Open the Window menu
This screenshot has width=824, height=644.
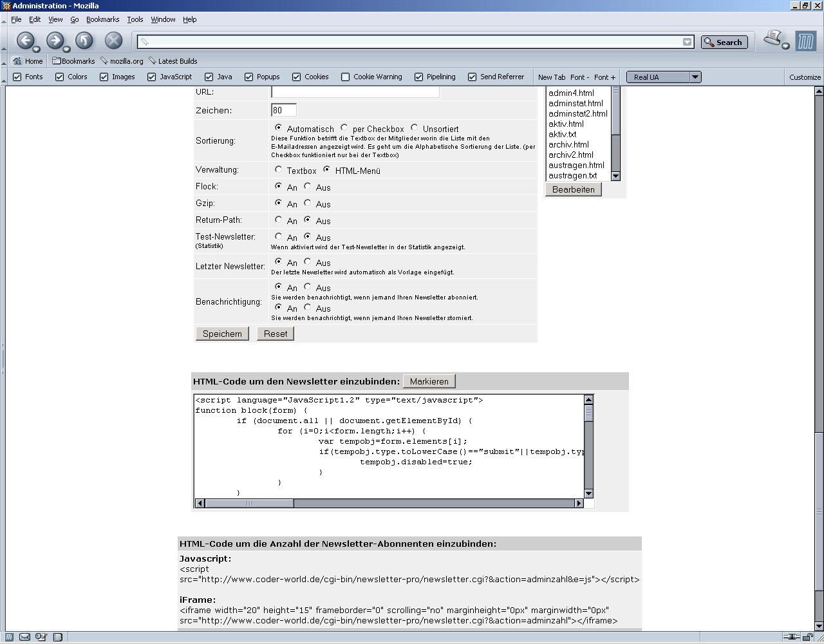pos(164,19)
